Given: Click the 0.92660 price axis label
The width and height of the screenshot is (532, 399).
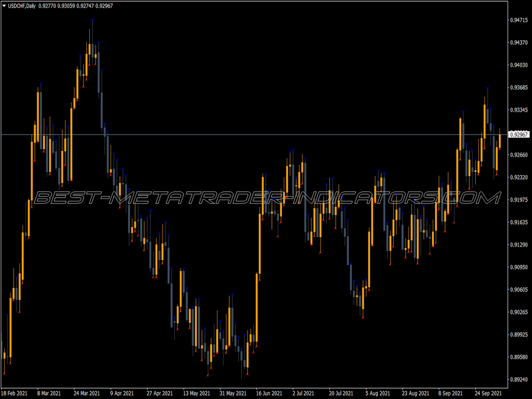Looking at the screenshot, I should [519, 155].
